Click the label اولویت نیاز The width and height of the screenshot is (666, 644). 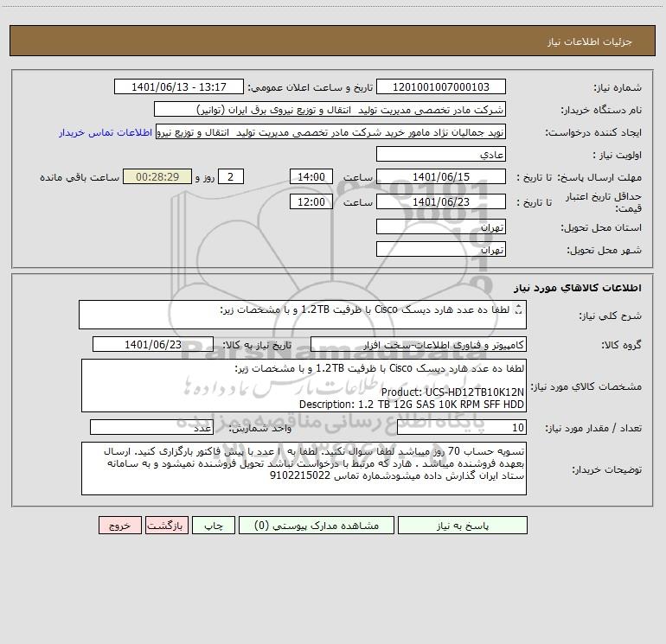click(617, 156)
